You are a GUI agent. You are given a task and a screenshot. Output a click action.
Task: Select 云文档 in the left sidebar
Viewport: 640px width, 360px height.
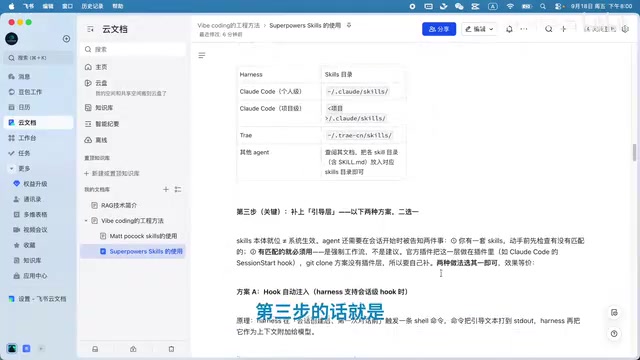pos(39,122)
